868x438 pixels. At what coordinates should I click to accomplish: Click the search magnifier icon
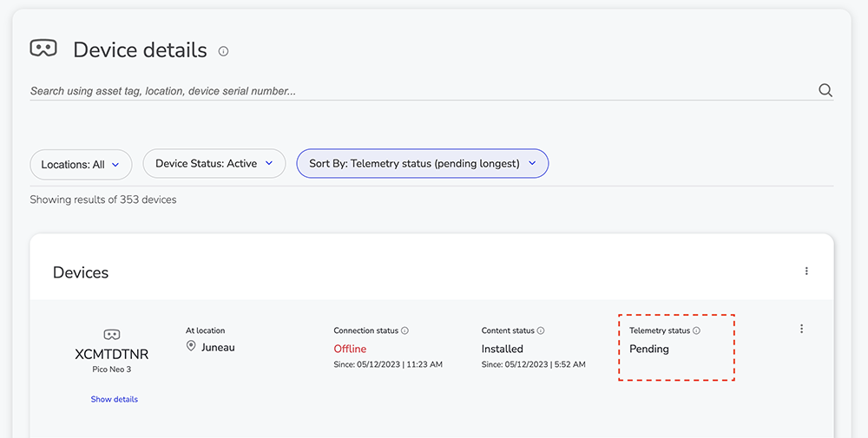pos(825,91)
